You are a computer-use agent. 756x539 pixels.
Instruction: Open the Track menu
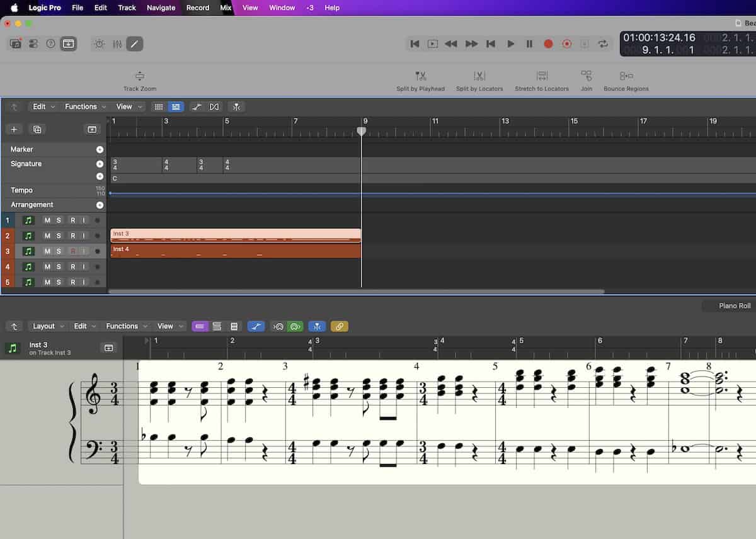(x=127, y=8)
